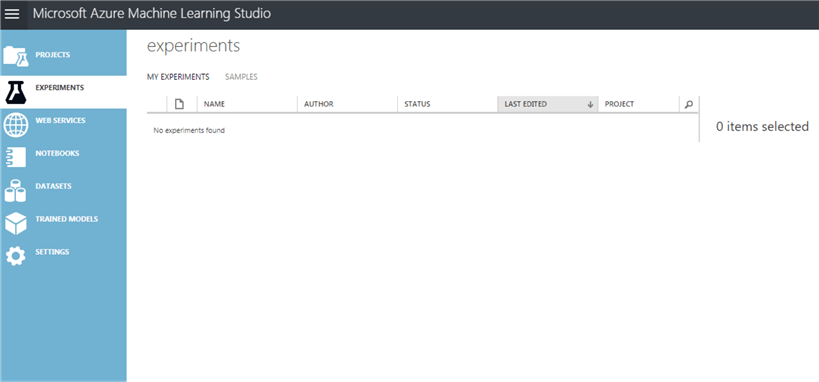Select the EXPERIMENTS sidebar label
Image resolution: width=819 pixels, height=382 pixels.
[60, 88]
